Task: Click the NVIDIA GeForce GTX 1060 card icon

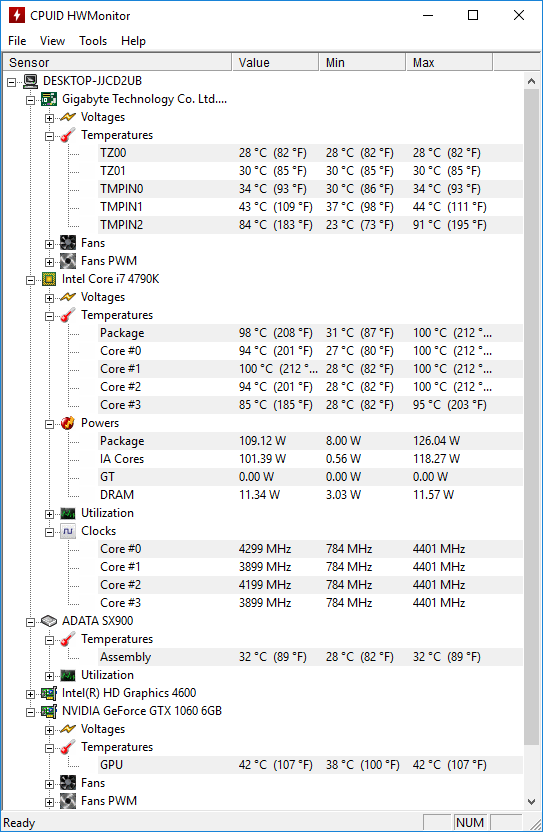Action: point(49,711)
